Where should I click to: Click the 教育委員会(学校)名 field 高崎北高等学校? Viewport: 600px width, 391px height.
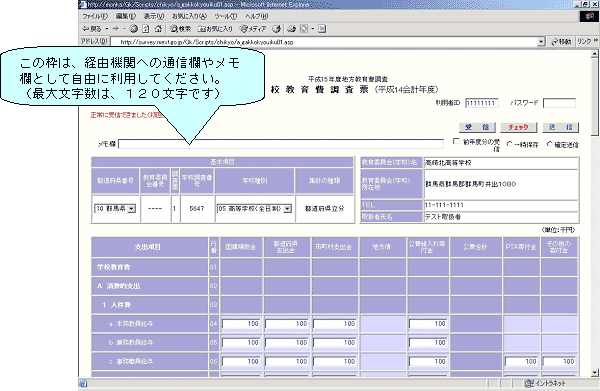[x=501, y=163]
